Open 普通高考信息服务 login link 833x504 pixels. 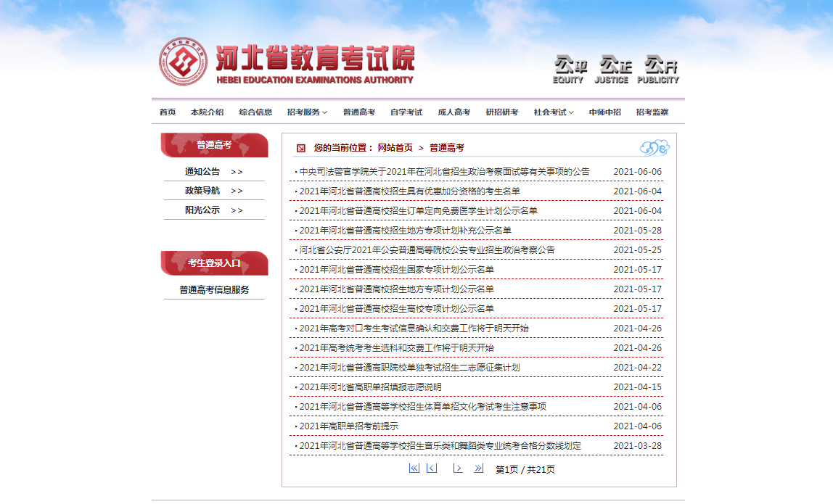pyautogui.click(x=214, y=290)
